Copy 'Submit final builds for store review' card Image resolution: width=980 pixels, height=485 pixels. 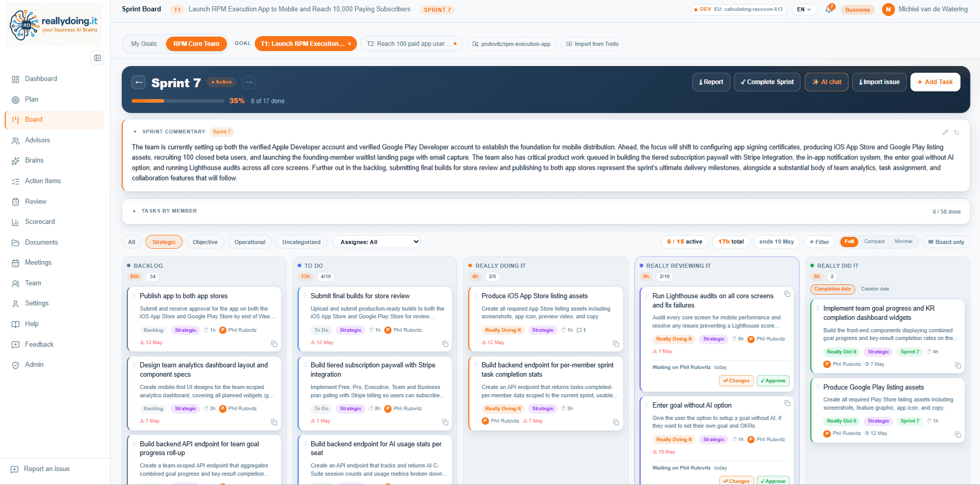coord(445,344)
